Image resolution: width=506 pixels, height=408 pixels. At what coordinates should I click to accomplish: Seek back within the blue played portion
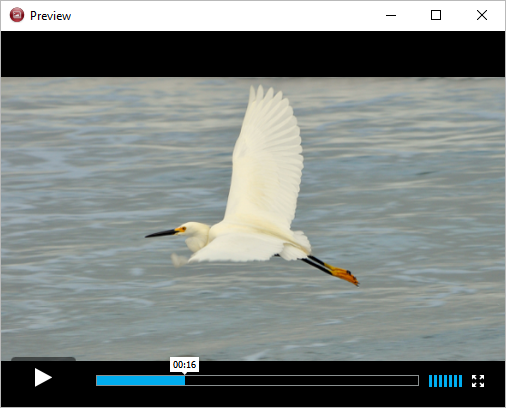(140, 380)
